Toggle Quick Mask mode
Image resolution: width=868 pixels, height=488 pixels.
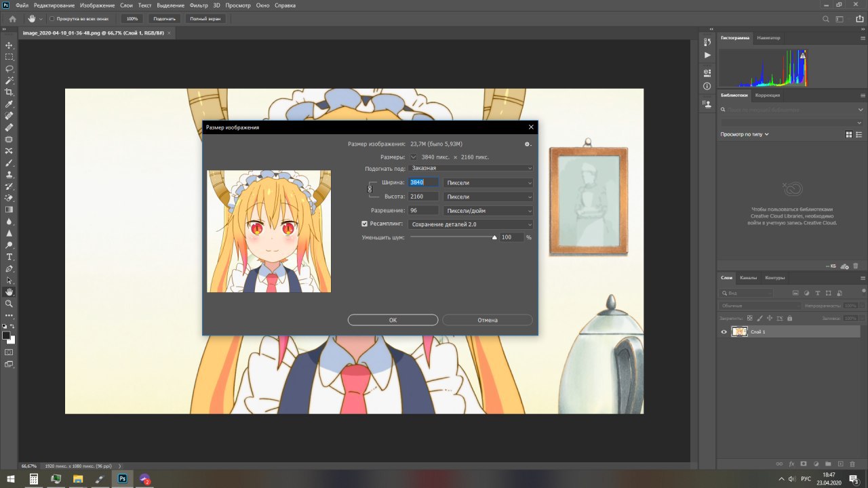pyautogui.click(x=9, y=352)
